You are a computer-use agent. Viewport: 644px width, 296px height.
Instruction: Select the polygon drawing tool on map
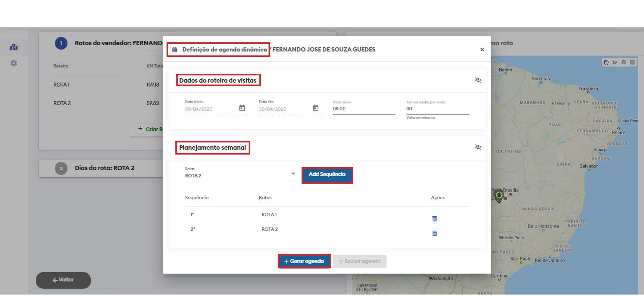615,62
